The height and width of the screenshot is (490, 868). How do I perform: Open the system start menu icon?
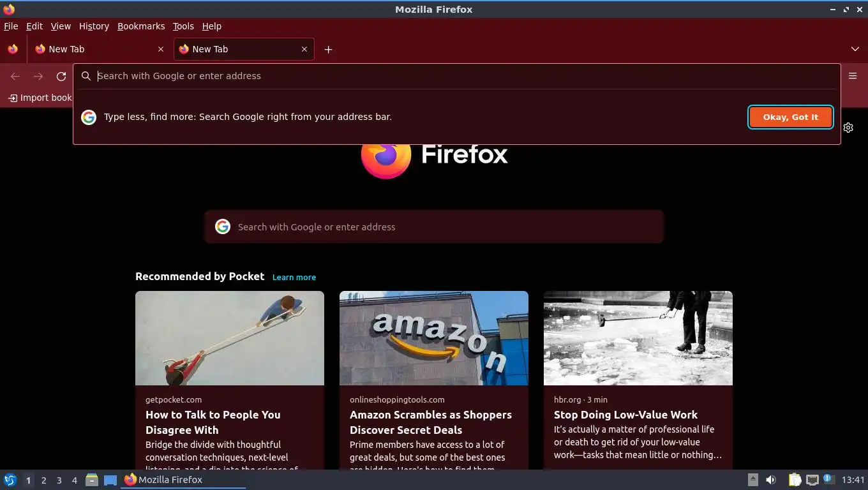pos(10,480)
